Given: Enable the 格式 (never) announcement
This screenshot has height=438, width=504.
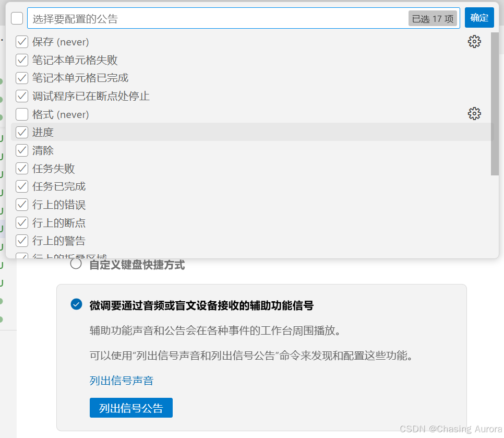Looking at the screenshot, I should click(x=21, y=114).
